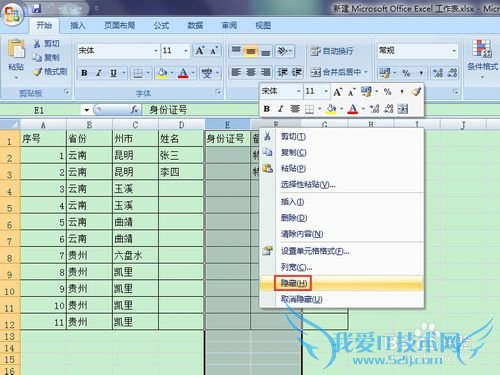Toggle Bold in the ribbon font group
The width and height of the screenshot is (500, 375).
point(84,73)
